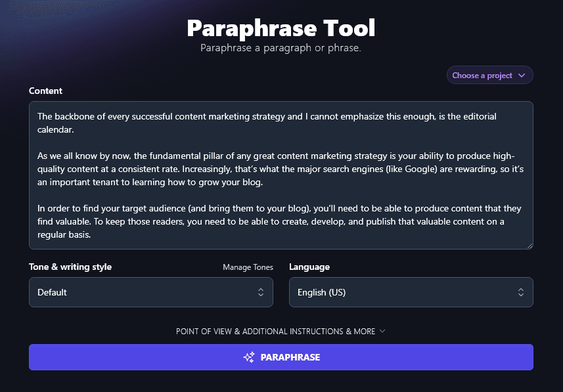The image size is (563, 392).
Task: Click the up-down arrows in the Tone selector
Action: tap(261, 292)
